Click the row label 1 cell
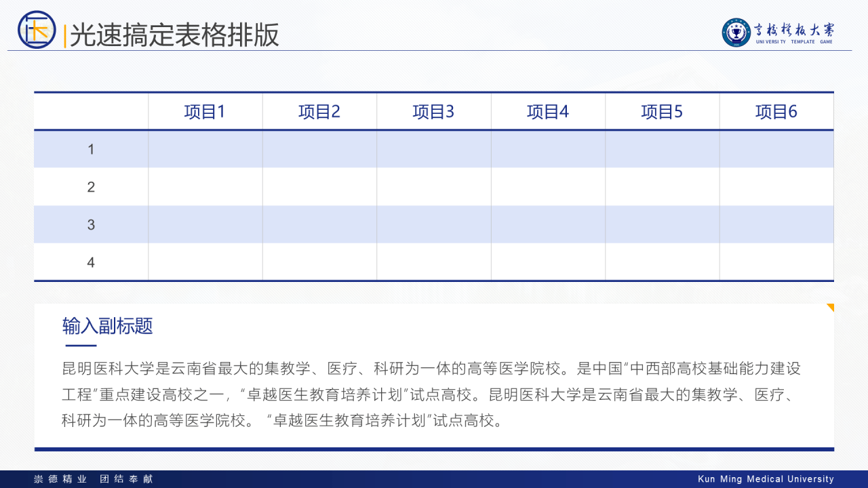The width and height of the screenshot is (868, 488). pos(91,149)
